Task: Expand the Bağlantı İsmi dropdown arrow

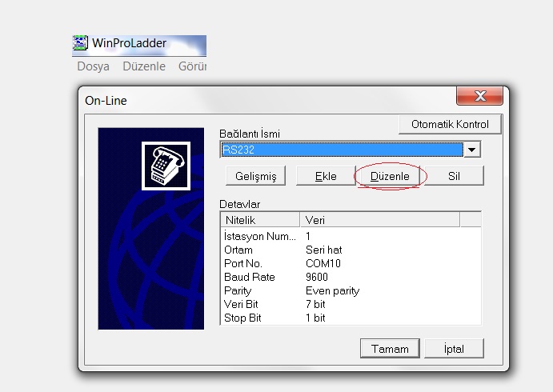Action: tap(472, 150)
